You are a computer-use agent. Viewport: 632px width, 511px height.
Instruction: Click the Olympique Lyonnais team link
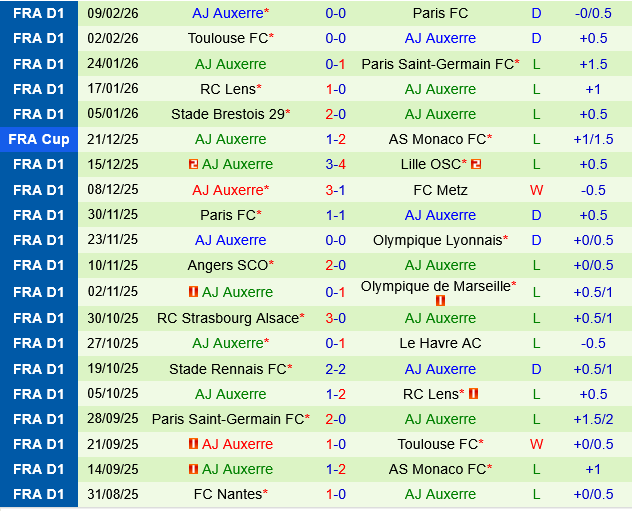(437, 240)
